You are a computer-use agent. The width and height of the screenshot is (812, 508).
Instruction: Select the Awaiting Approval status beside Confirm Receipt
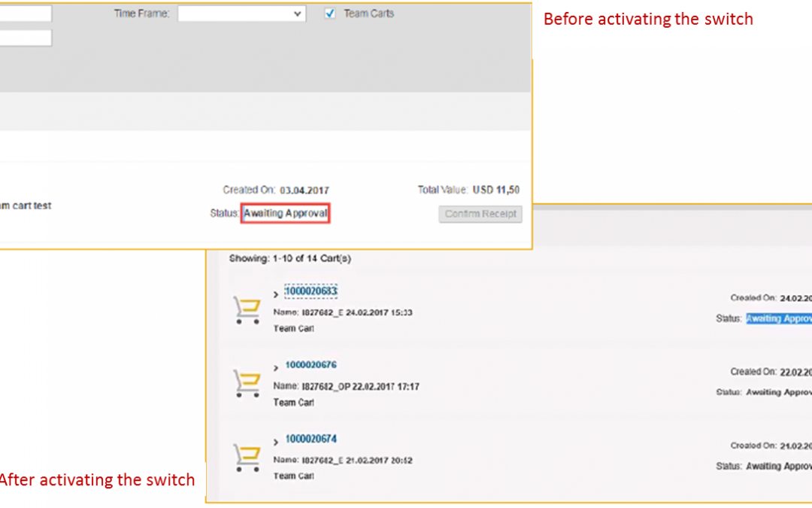pyautogui.click(x=286, y=213)
